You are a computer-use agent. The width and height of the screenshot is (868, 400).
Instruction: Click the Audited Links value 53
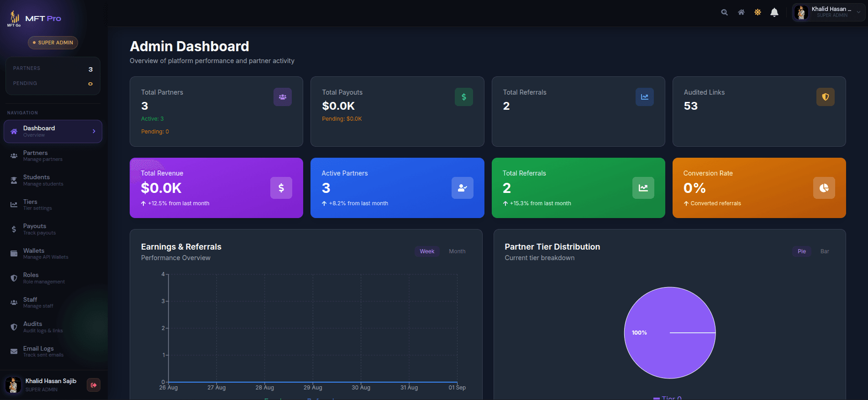click(x=691, y=106)
